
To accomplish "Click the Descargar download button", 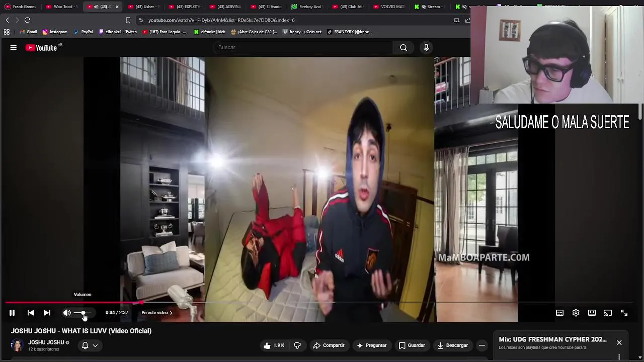I will pyautogui.click(x=453, y=345).
